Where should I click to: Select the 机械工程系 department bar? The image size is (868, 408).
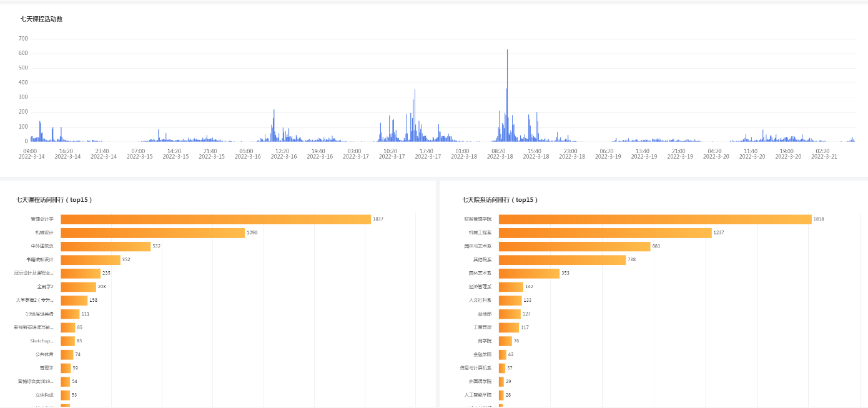tap(605, 233)
